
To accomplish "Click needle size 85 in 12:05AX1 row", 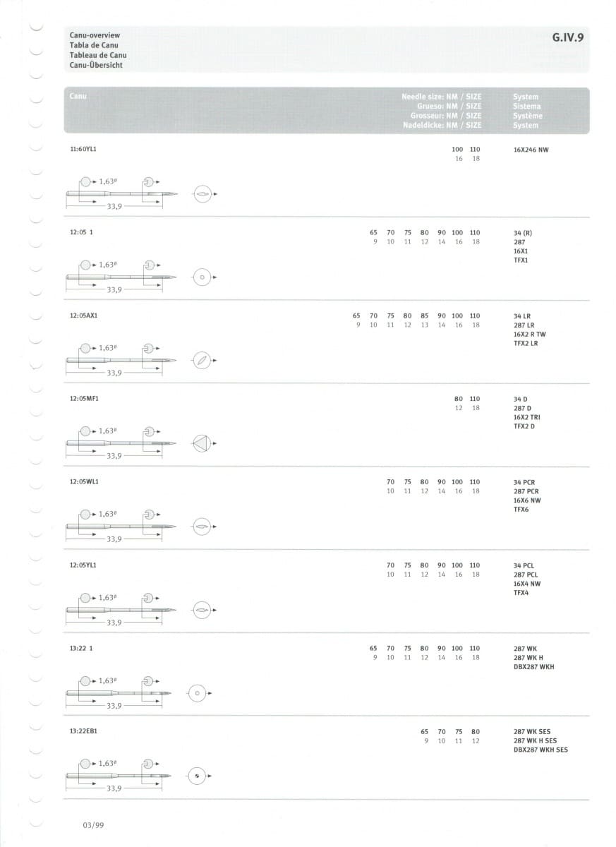I will coord(424,316).
